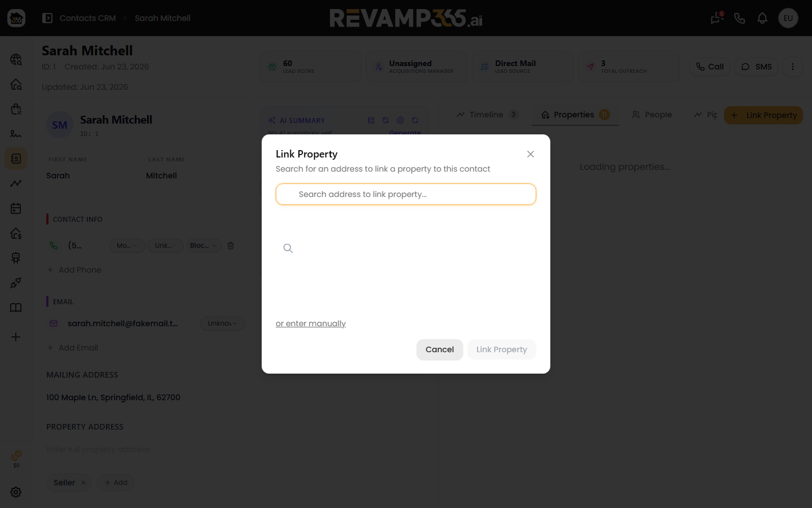This screenshot has width=812, height=508.
Task: Open the contacts book sidebar icon
Action: click(16, 159)
